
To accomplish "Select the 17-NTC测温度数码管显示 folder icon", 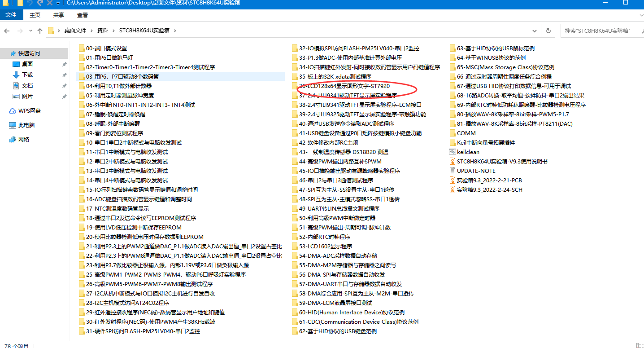I will 82,208.
